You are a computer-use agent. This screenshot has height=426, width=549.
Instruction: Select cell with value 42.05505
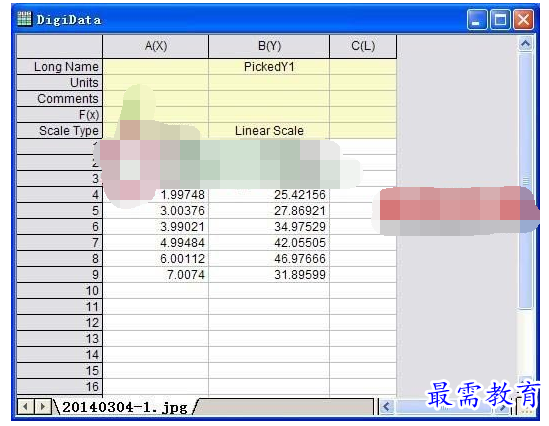[x=269, y=243]
